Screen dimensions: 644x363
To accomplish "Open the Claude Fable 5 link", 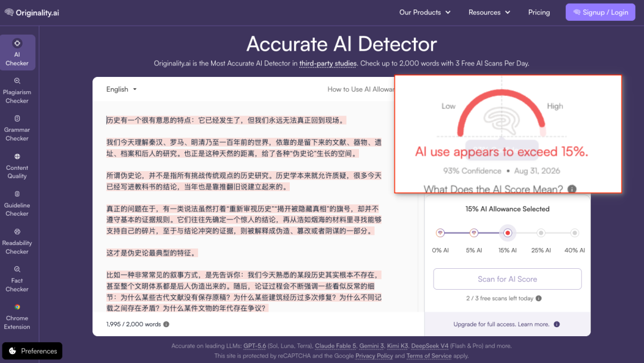I will (336, 346).
